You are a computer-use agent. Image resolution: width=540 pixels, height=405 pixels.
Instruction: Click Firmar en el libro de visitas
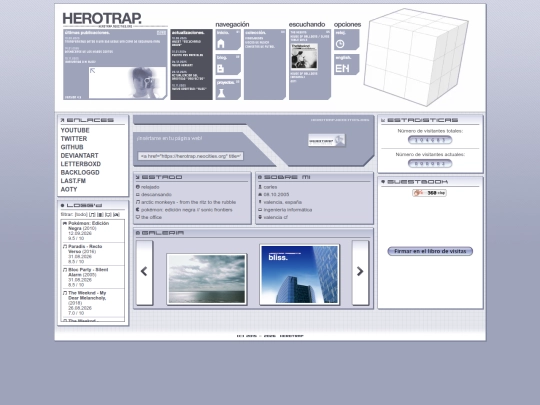coord(430,251)
